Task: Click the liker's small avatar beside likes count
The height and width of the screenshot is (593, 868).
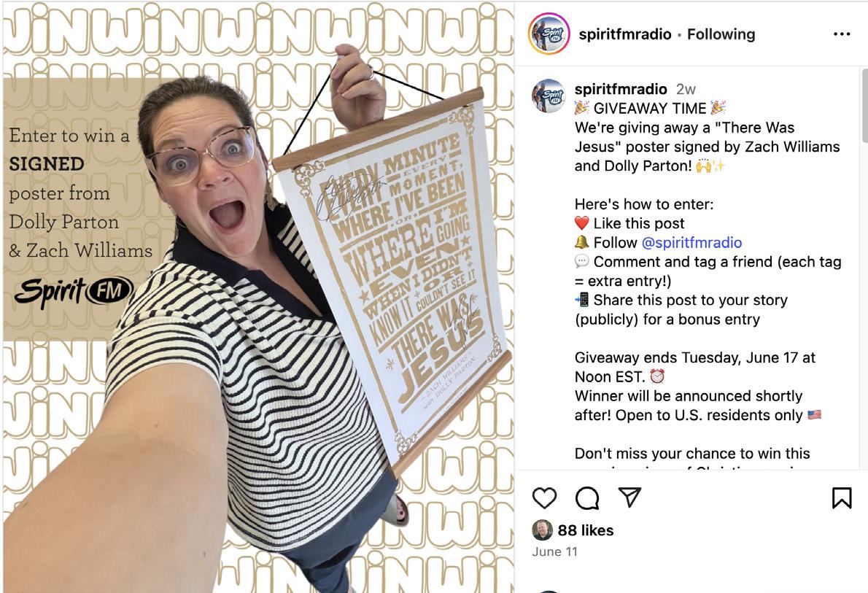Action: (x=542, y=530)
